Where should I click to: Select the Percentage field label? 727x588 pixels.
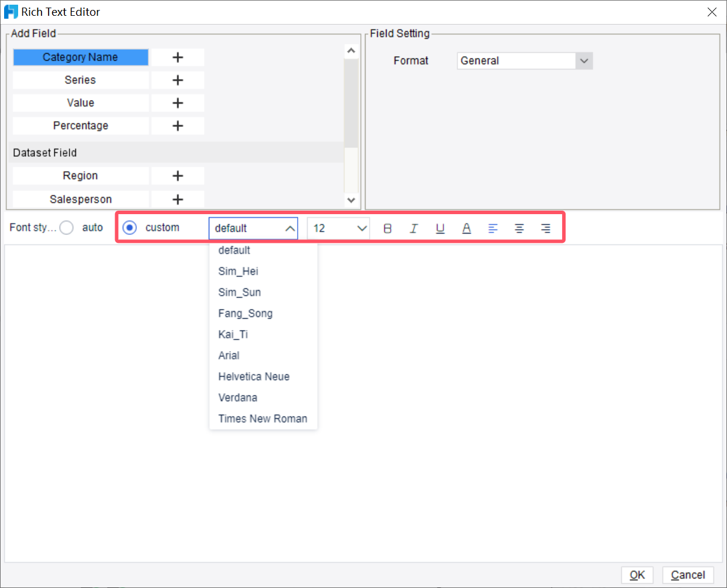pyautogui.click(x=81, y=126)
